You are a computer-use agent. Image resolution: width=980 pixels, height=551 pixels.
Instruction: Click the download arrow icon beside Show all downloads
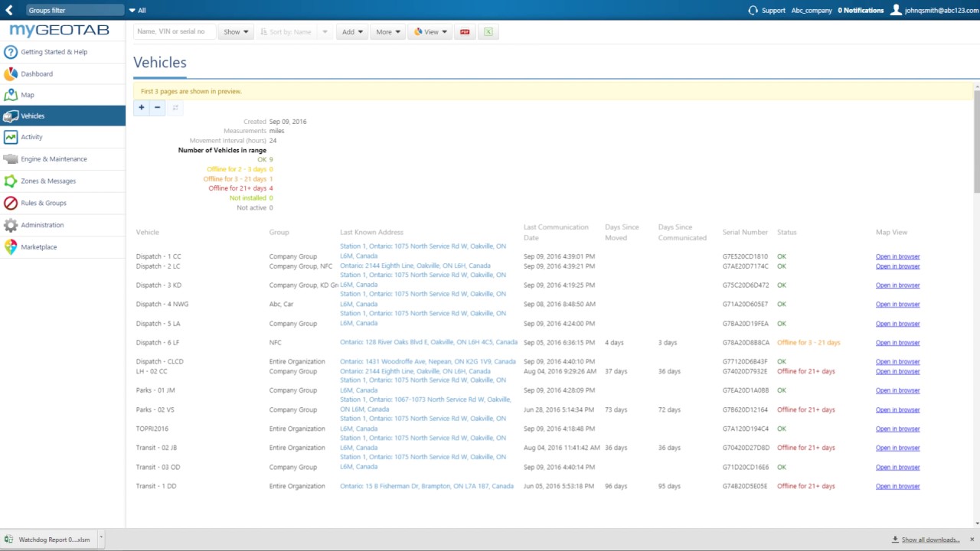pyautogui.click(x=895, y=540)
